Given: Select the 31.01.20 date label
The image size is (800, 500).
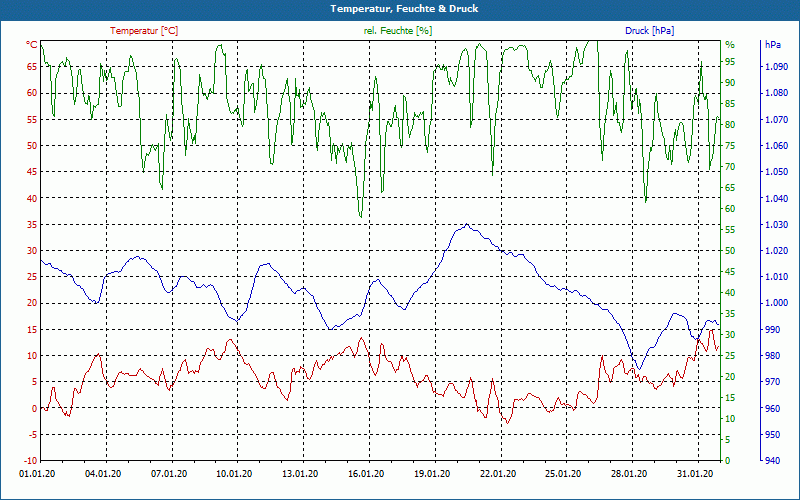Looking at the screenshot, I should coord(695,474).
